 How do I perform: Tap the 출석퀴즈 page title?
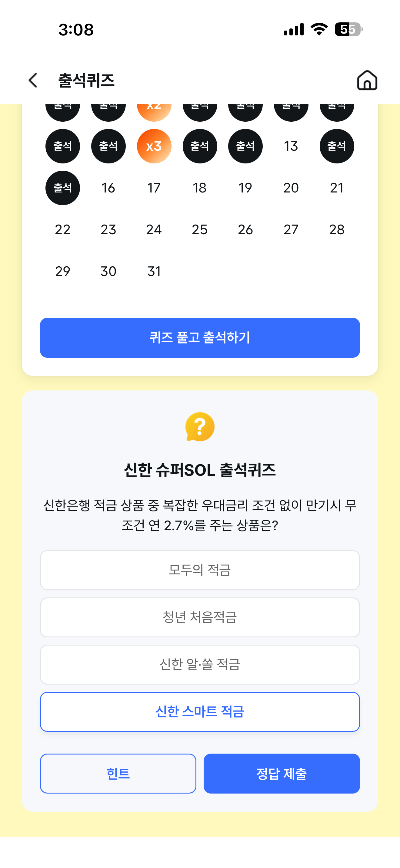click(x=86, y=80)
